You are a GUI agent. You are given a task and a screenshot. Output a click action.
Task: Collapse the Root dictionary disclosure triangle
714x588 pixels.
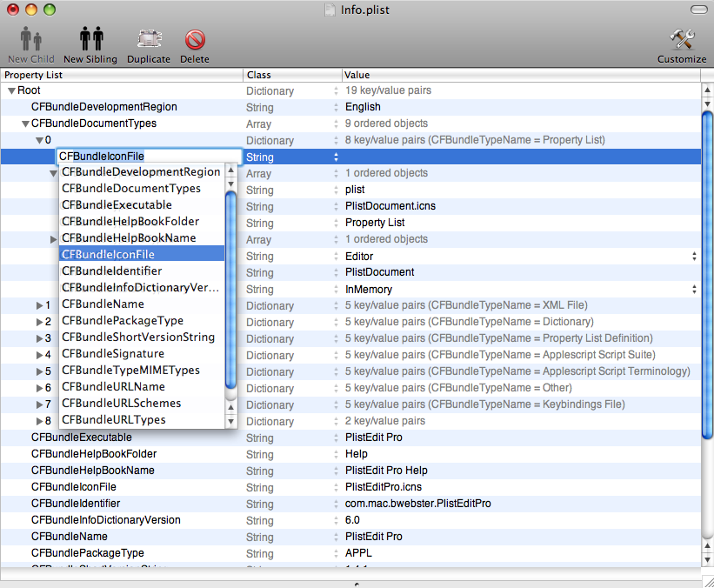(10, 90)
